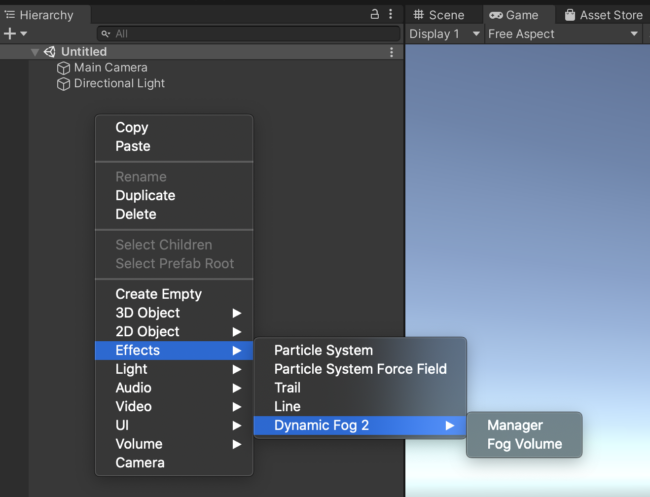
Task: Expand the Video submenu
Action: [x=174, y=406]
